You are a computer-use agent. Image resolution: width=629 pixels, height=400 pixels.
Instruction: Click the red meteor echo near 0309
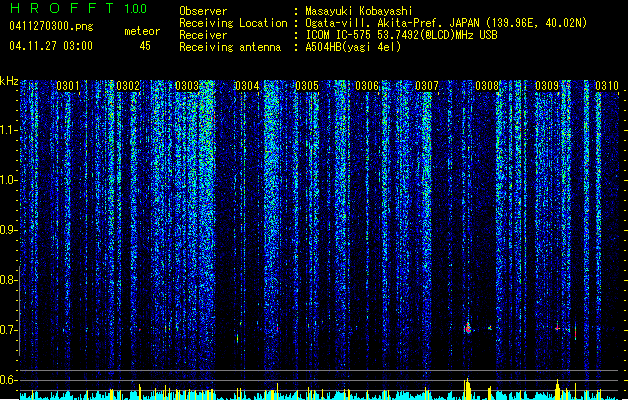[x=557, y=328]
